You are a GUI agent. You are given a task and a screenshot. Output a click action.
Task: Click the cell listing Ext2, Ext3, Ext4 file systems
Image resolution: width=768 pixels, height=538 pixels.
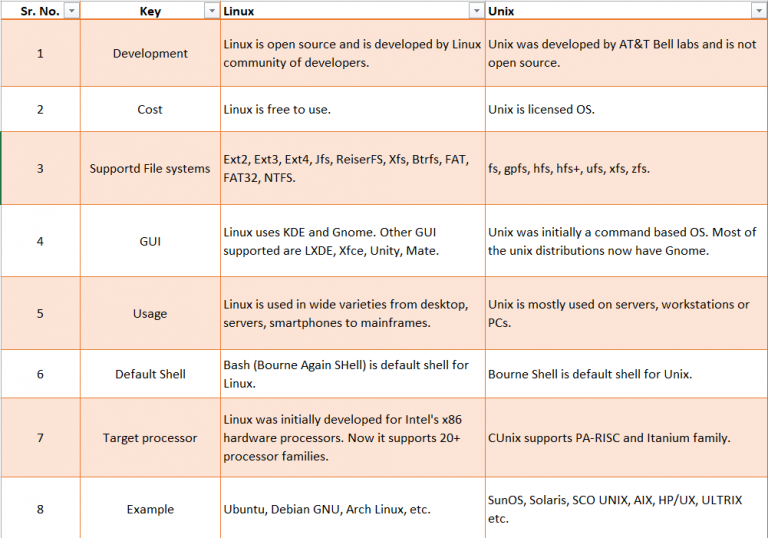(x=345, y=169)
